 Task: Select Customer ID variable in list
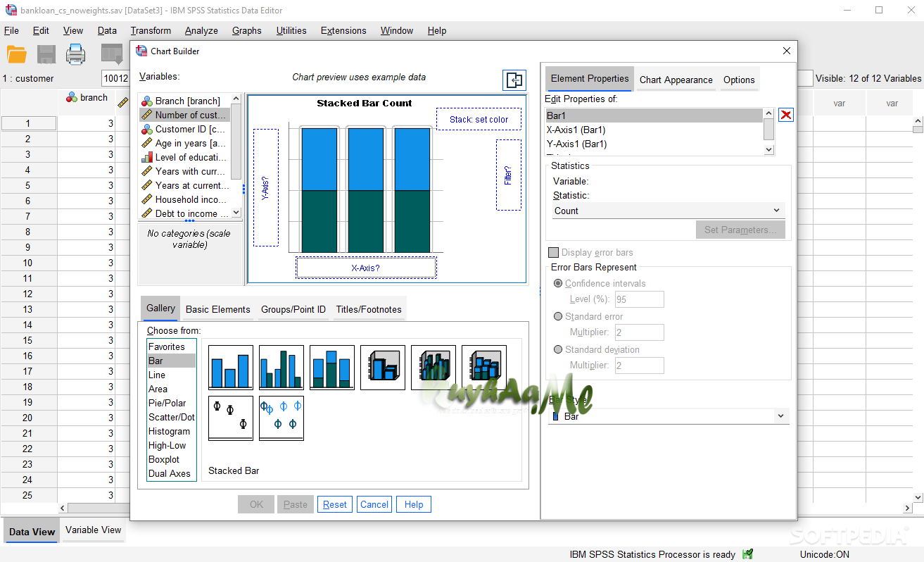click(x=184, y=129)
